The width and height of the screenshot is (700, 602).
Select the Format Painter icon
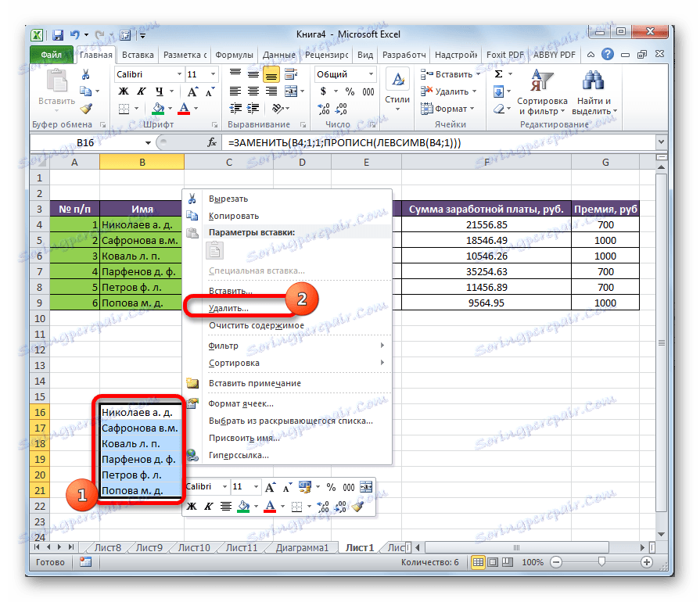(x=86, y=107)
